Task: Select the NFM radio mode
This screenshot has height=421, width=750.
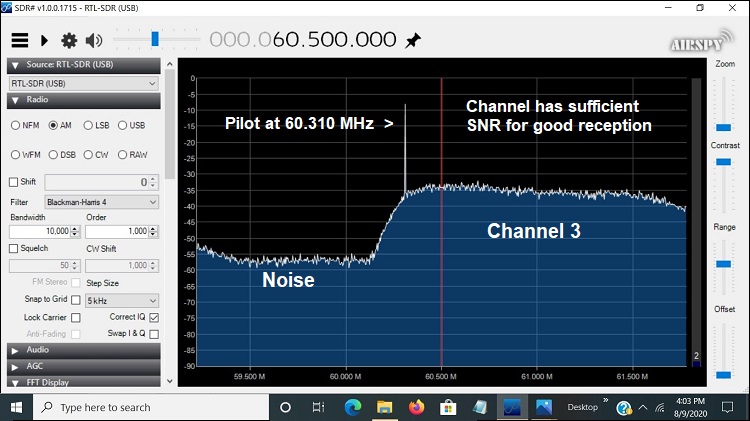Action: point(16,126)
